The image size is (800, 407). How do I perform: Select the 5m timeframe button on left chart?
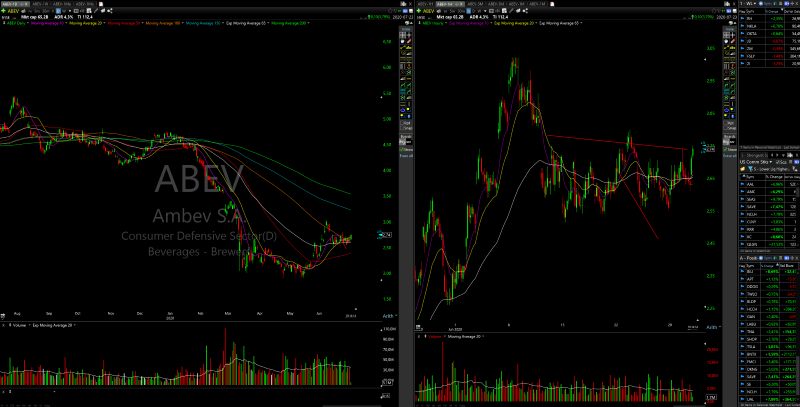(37, 11)
